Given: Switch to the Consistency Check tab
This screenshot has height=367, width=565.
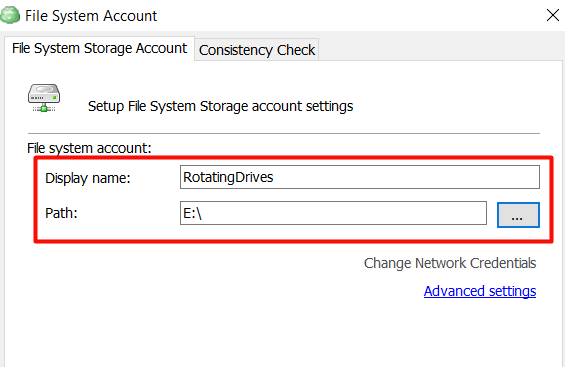Looking at the screenshot, I should point(257,50).
